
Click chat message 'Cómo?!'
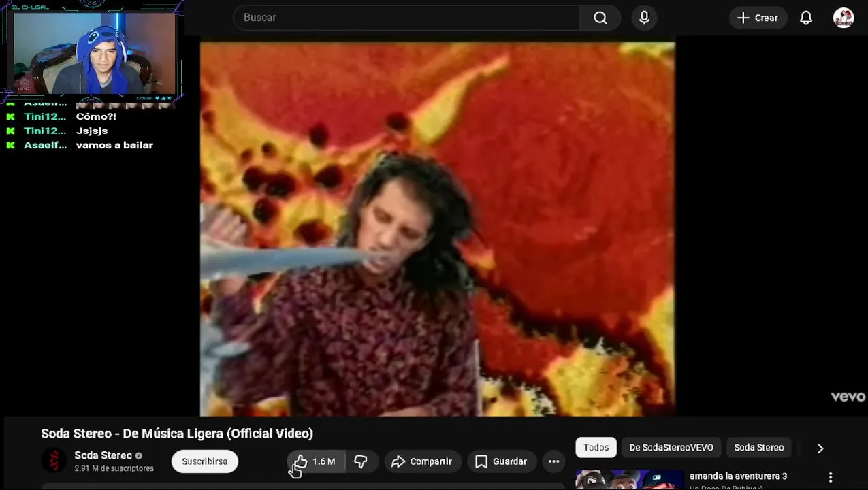(96, 116)
